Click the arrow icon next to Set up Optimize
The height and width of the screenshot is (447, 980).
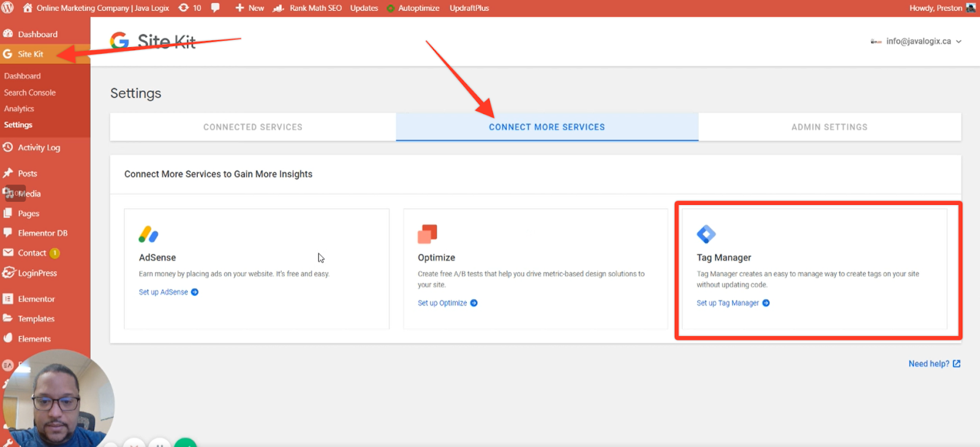click(x=473, y=303)
